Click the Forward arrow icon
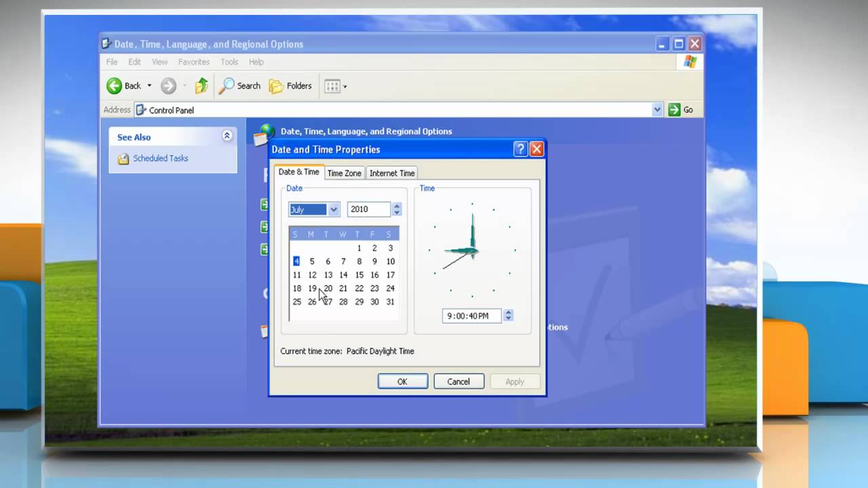 [x=168, y=85]
